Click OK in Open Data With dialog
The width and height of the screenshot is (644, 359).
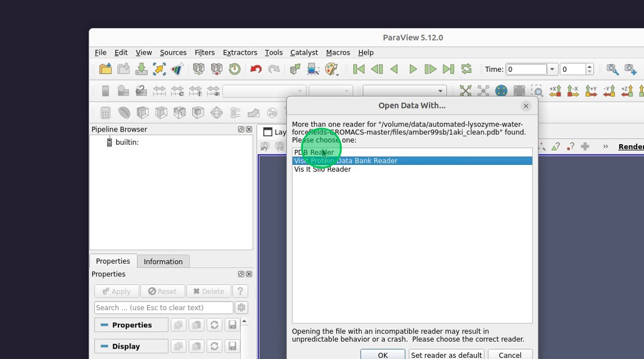(x=383, y=355)
